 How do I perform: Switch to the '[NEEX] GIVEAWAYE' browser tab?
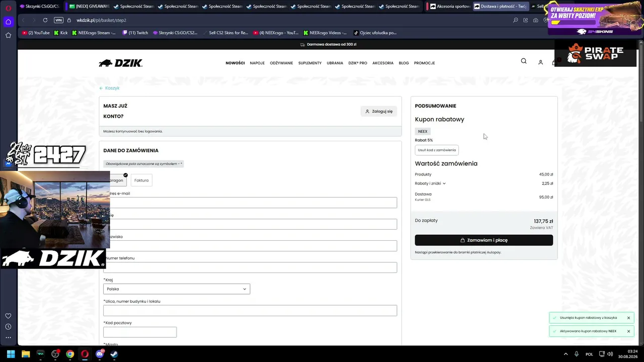pyautogui.click(x=89, y=7)
